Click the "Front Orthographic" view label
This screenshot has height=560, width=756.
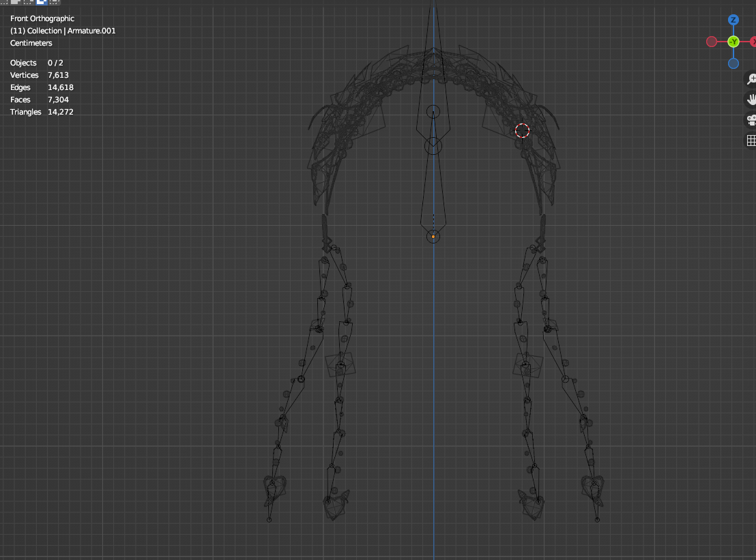coord(42,18)
